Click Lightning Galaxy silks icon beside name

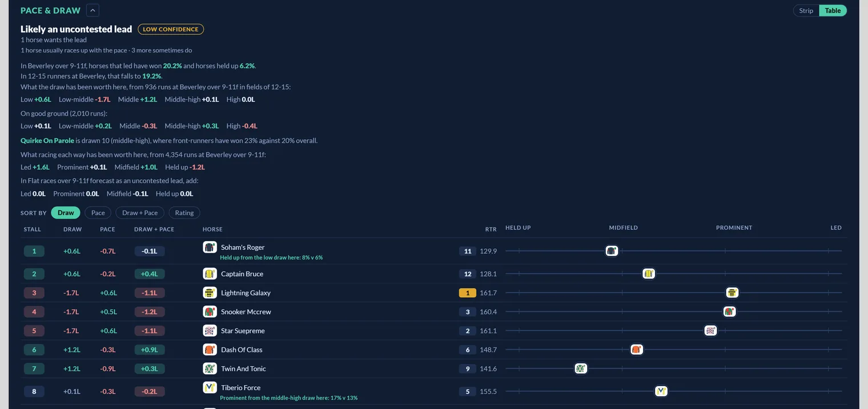pos(210,293)
